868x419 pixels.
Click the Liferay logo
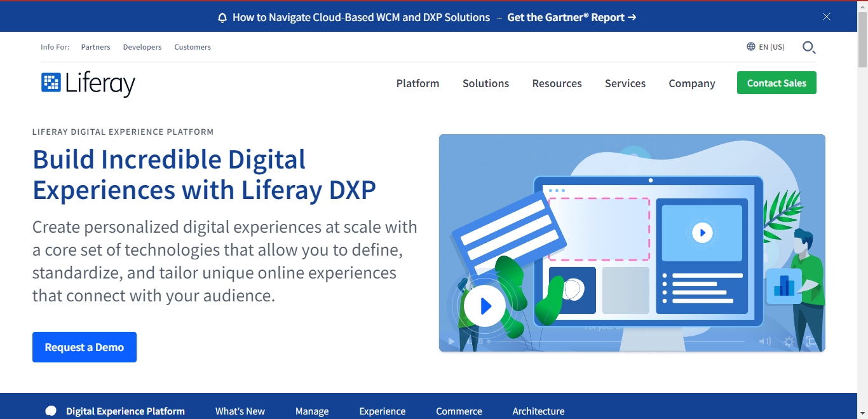[88, 83]
